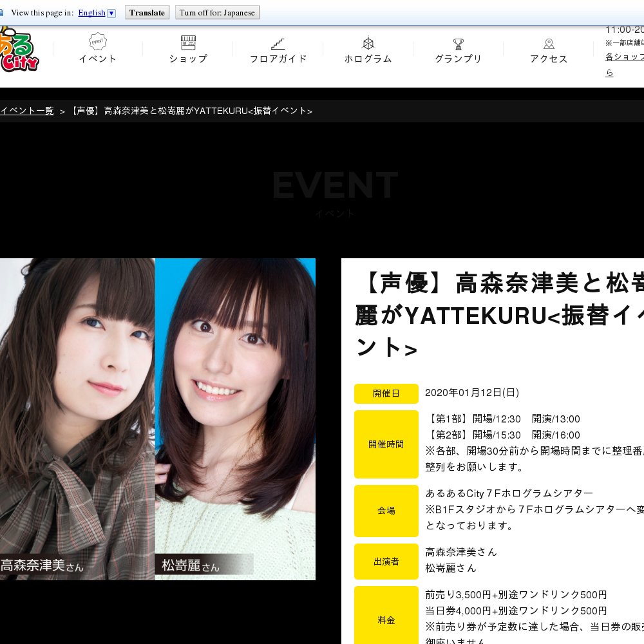Click the access map pin icon
Viewport: 644px width, 644px height.
pos(549,44)
